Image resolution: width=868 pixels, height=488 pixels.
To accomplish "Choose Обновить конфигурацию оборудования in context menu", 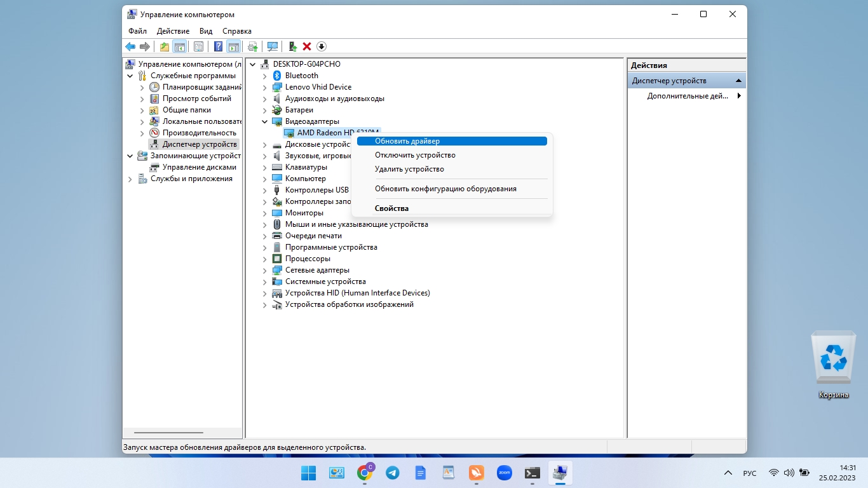I will (452, 189).
